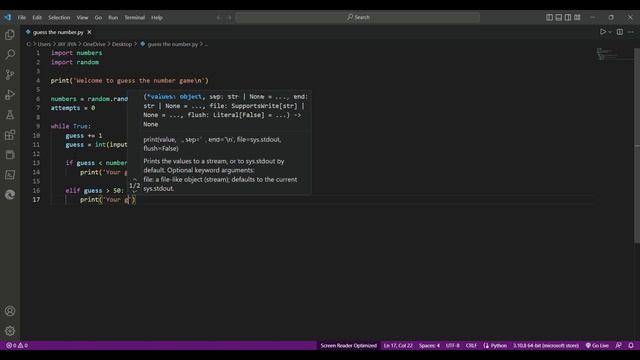Screen dimensions: 640x360
Task: Open notifications bell icon
Action: coord(631,345)
